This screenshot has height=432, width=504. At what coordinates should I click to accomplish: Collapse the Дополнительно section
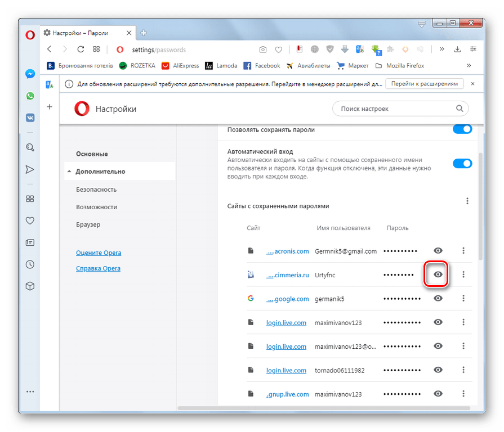[x=69, y=172]
